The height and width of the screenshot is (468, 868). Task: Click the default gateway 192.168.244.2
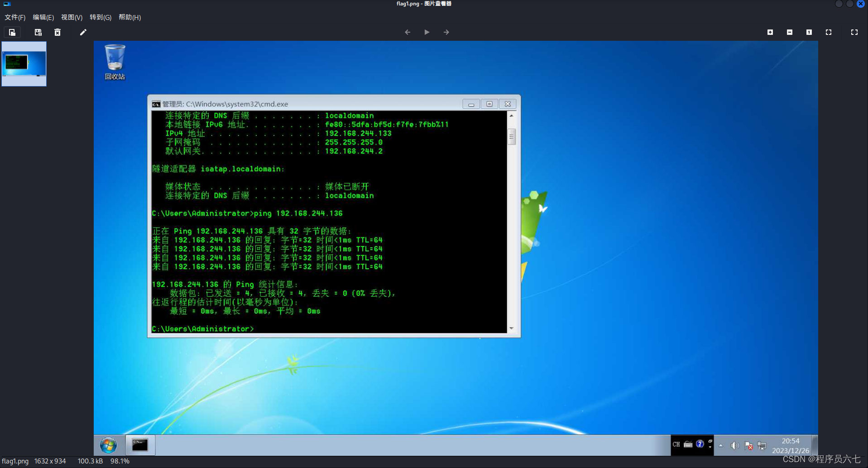point(354,151)
